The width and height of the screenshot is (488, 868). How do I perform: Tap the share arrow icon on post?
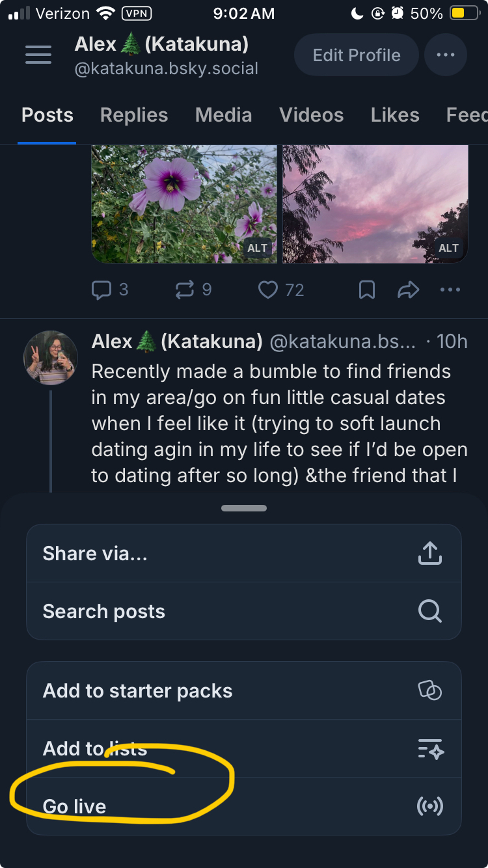(x=409, y=290)
